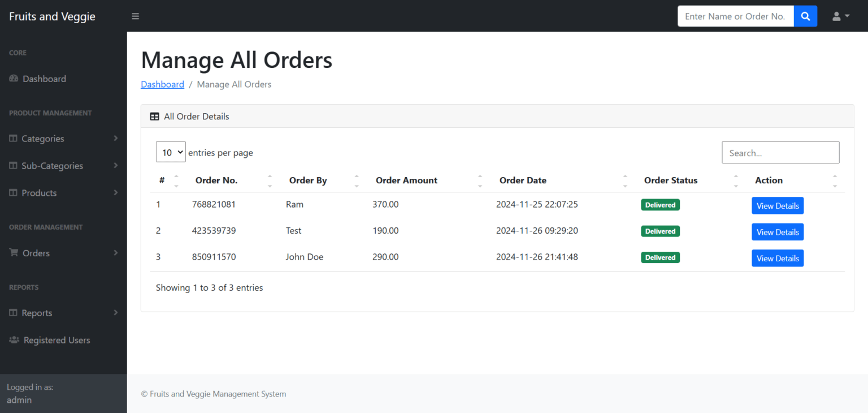The height and width of the screenshot is (413, 868).
Task: Open the user account dropdown at top right
Action: pos(840,16)
